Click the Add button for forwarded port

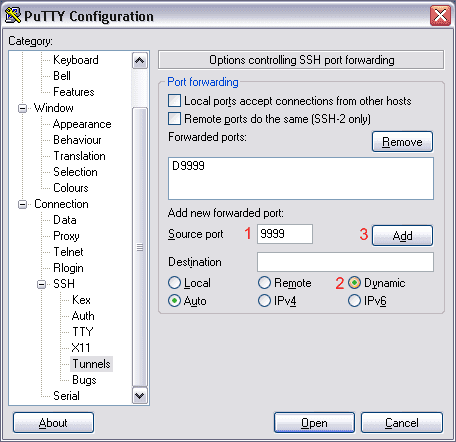(x=402, y=235)
